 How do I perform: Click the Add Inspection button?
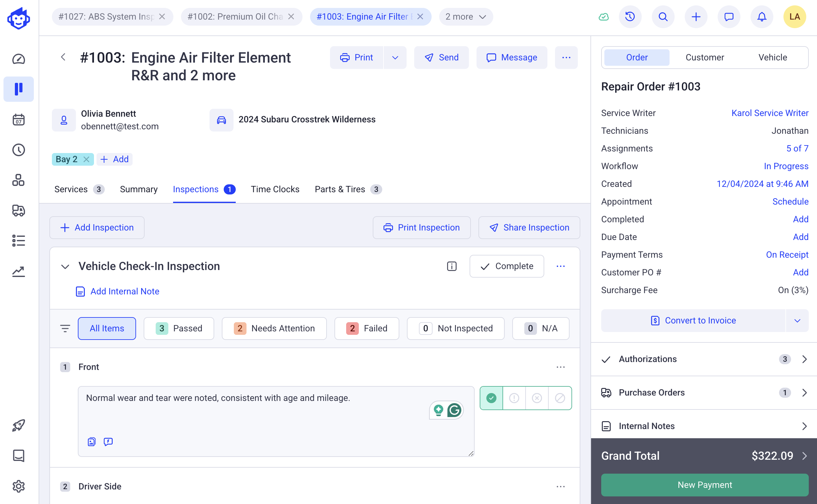point(97,227)
